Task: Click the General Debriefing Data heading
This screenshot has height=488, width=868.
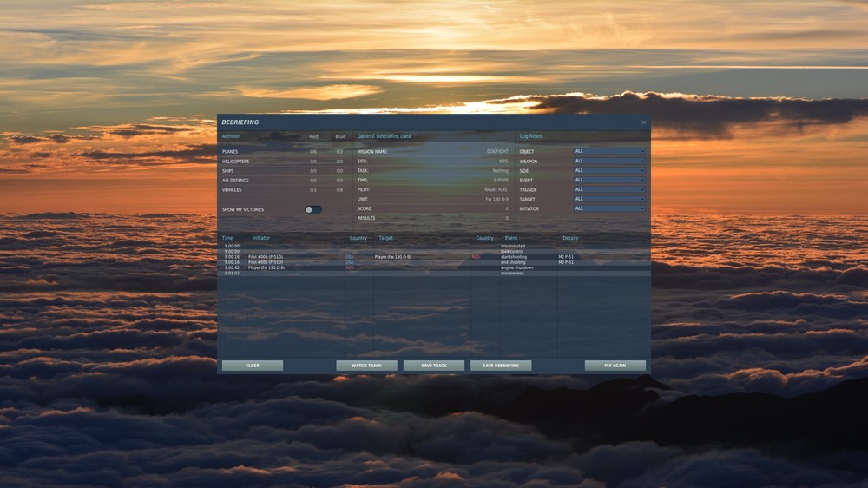Action: pos(385,136)
